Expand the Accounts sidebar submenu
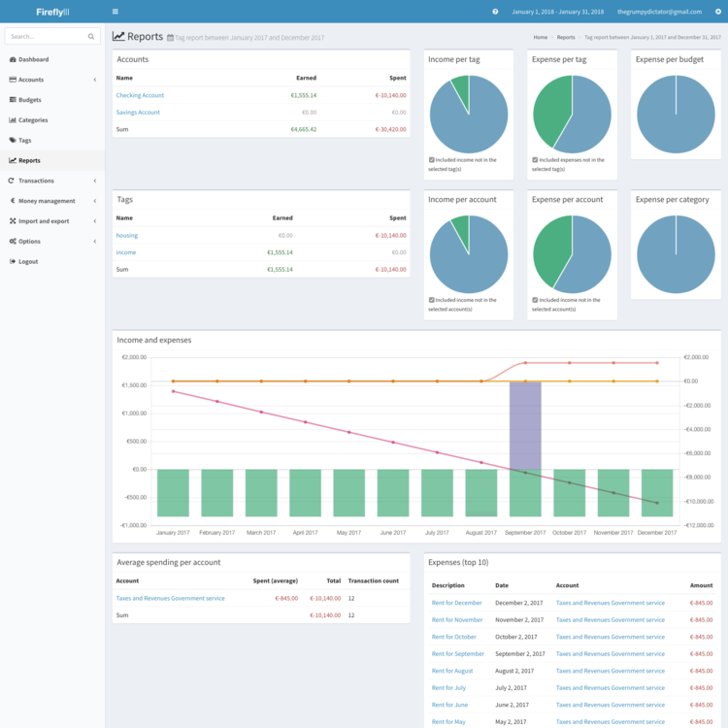The height and width of the screenshot is (728, 728). tap(94, 80)
